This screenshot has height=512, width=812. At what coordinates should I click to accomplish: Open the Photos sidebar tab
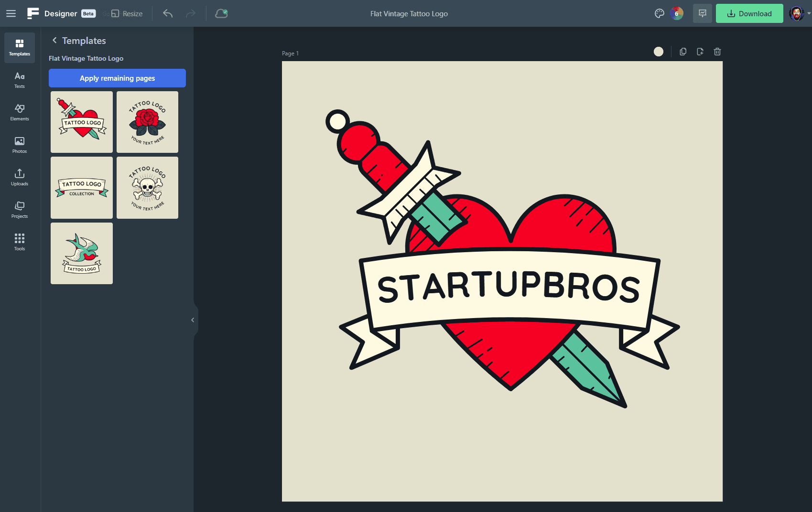point(20,145)
